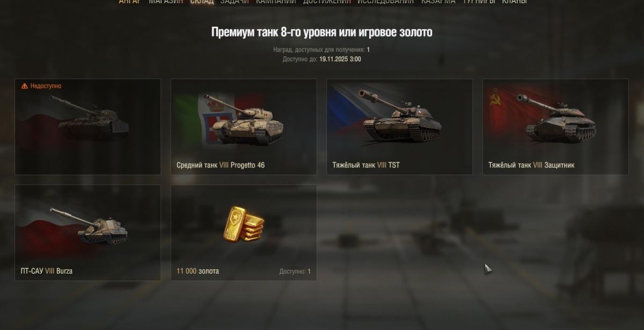Image resolution: width=644 pixels, height=330 pixels.
Task: Open the КАМПАНИИ menu item
Action: 276,2
